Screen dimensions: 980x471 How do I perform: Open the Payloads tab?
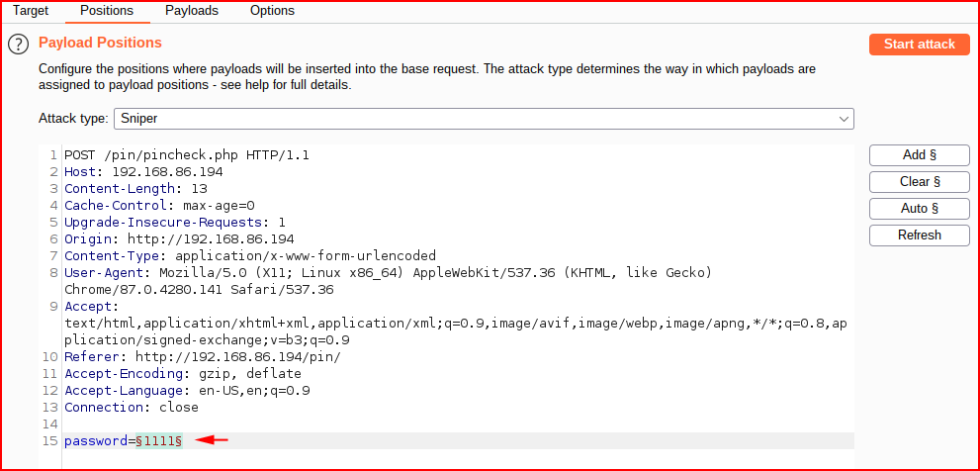coord(192,11)
